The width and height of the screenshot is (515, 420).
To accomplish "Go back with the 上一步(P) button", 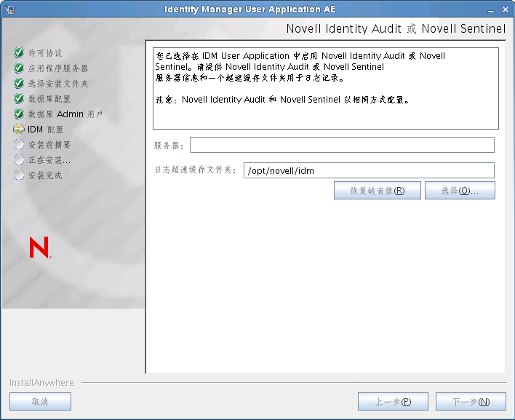I will point(393,402).
